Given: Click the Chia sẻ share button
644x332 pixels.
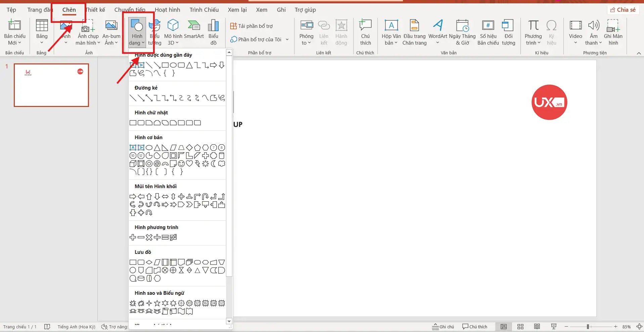Looking at the screenshot, I should click(x=623, y=10).
